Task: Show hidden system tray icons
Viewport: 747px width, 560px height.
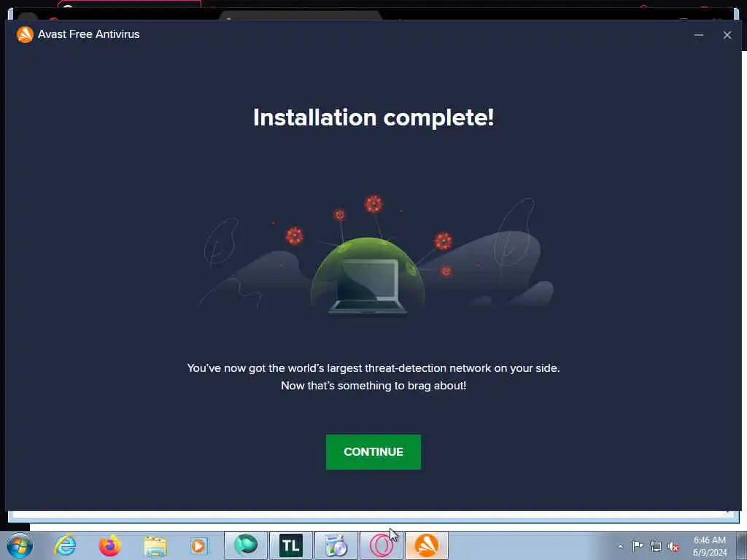Action: click(x=620, y=546)
